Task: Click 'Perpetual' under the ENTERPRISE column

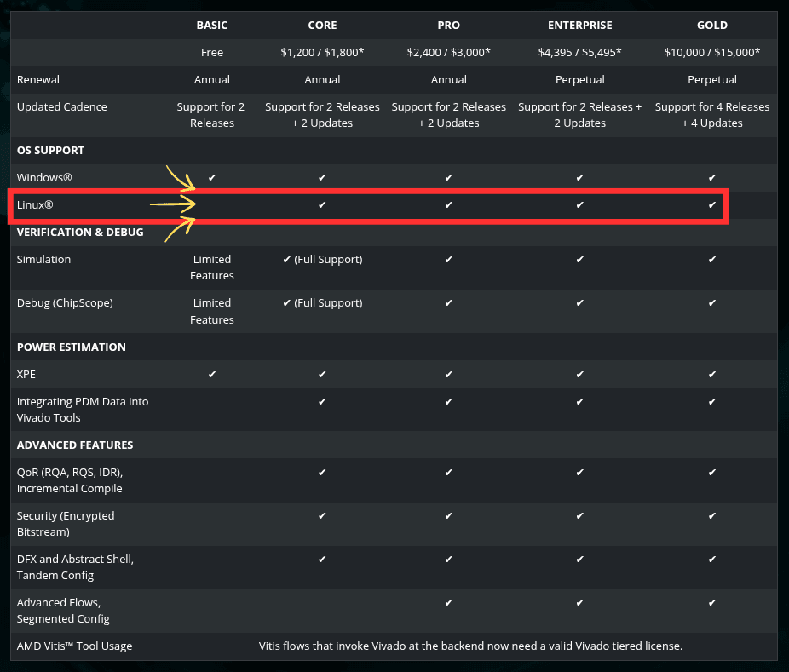Action: (x=579, y=79)
